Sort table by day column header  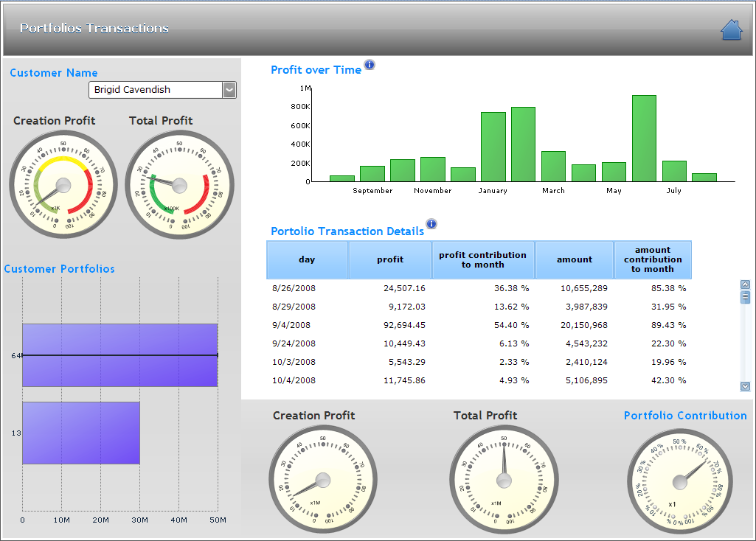tap(307, 259)
